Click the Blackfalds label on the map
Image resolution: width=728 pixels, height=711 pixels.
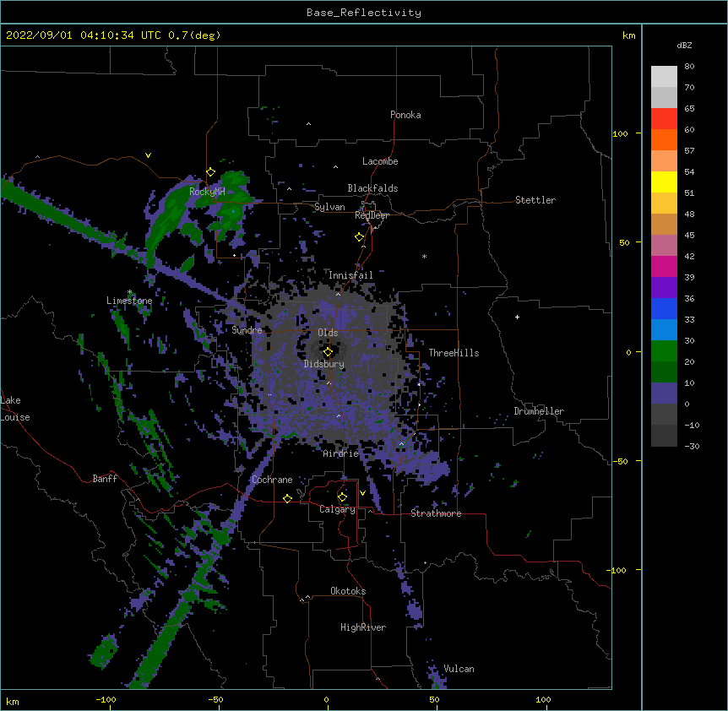point(372,188)
